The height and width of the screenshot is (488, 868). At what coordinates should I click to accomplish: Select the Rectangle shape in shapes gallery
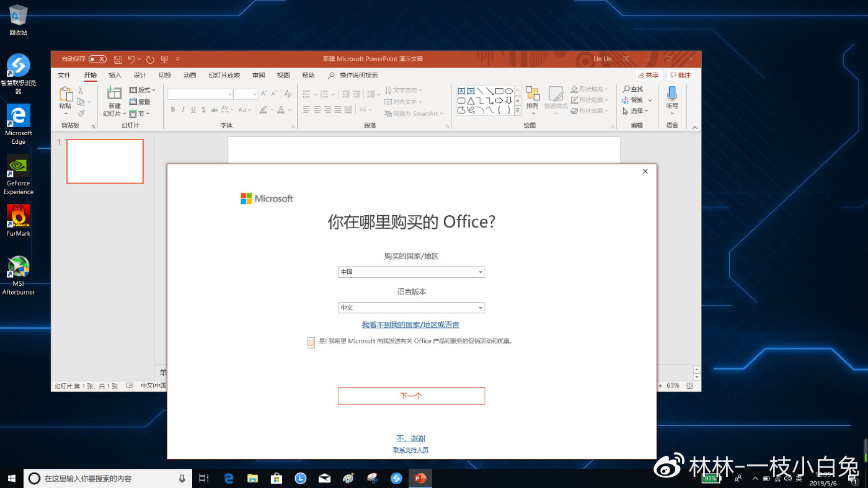[x=499, y=91]
